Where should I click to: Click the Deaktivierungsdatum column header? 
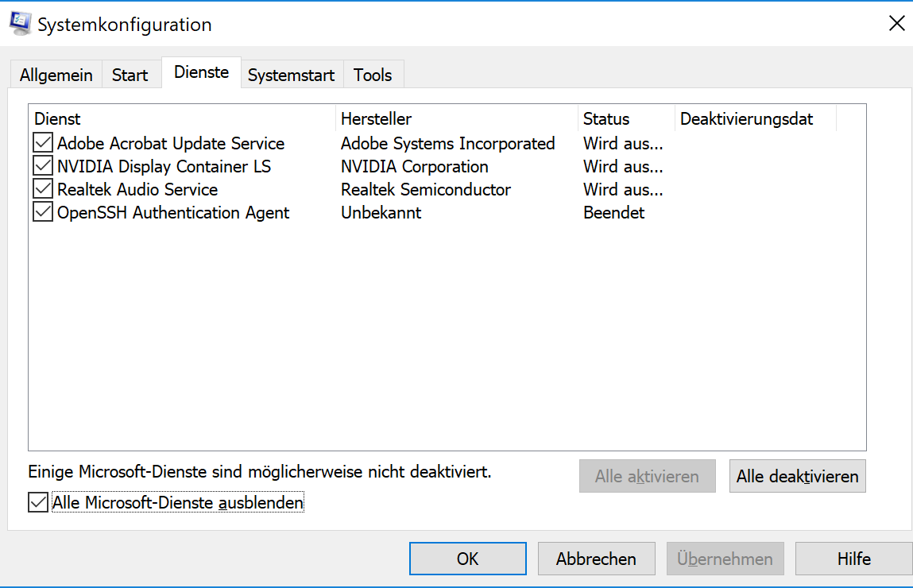pos(755,118)
